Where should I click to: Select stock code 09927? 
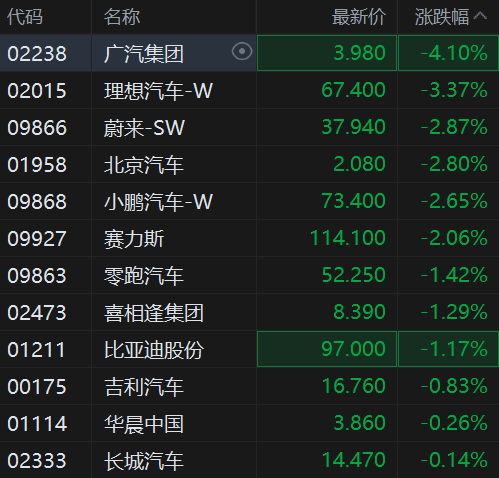(x=37, y=239)
